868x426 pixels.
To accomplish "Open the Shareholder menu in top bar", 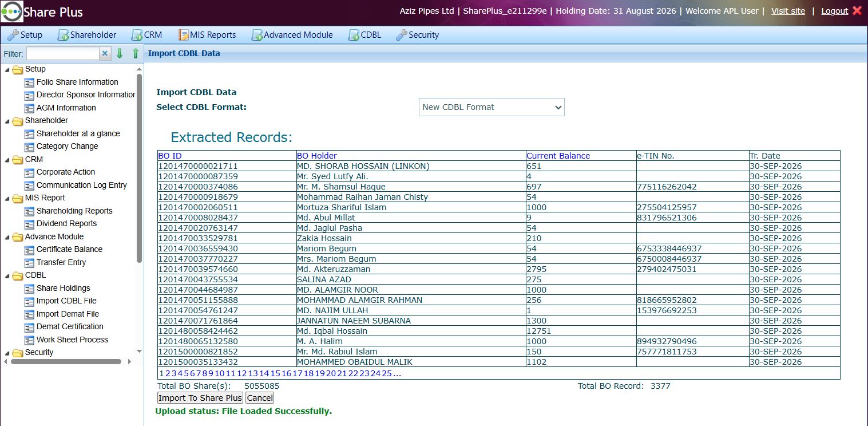I will point(87,35).
